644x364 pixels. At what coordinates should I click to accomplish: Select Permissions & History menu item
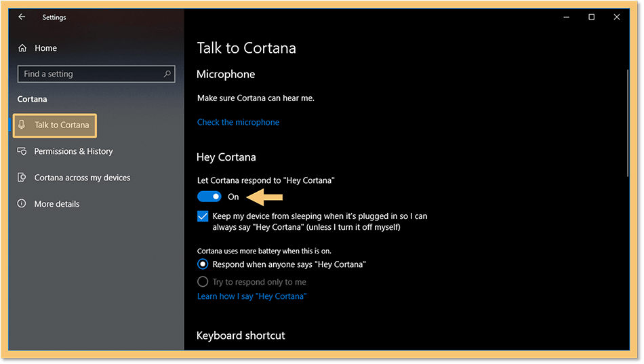[73, 151]
